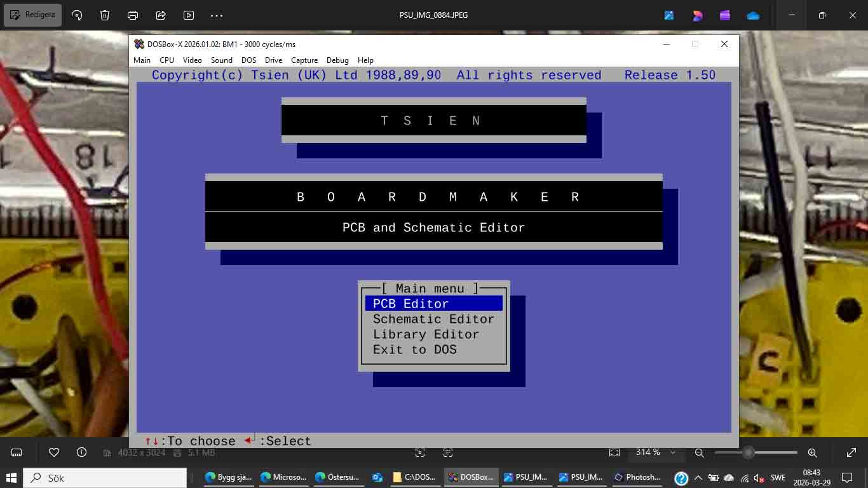868x488 pixels.
Task: Show hidden tray icons chevron
Action: [698, 478]
